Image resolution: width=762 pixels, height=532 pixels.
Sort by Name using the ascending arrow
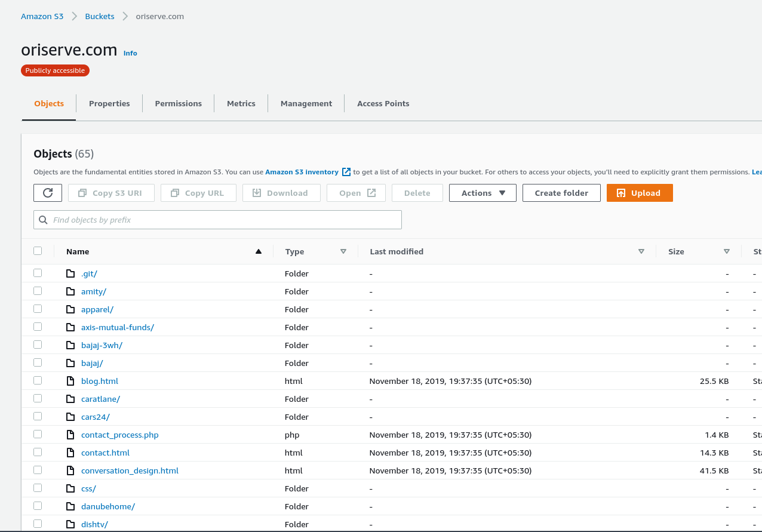259,251
